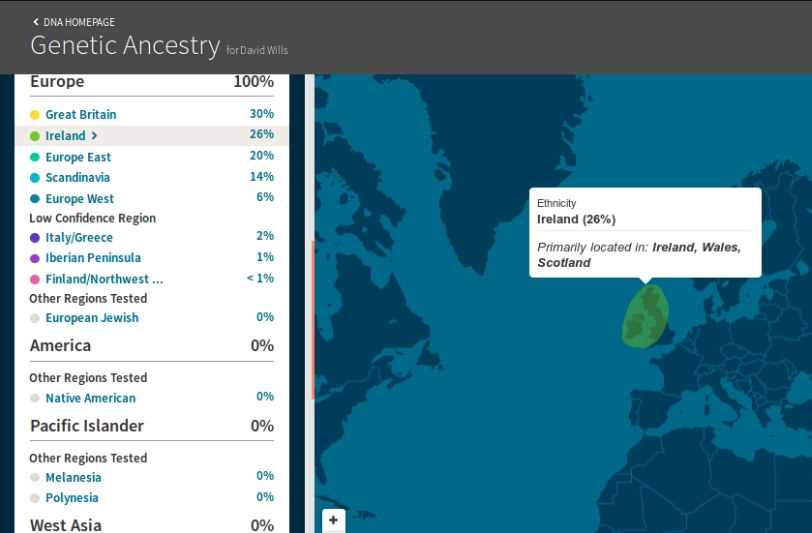Click the pink dot for Finland/Northwest

point(35,279)
